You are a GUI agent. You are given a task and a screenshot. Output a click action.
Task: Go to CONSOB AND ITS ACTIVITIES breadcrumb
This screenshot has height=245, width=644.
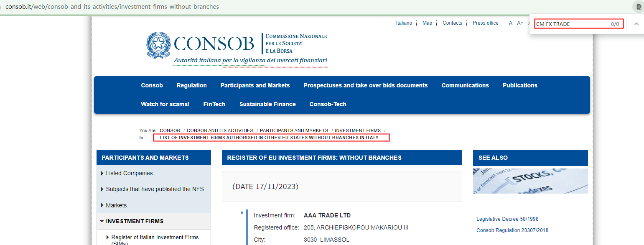click(x=220, y=130)
